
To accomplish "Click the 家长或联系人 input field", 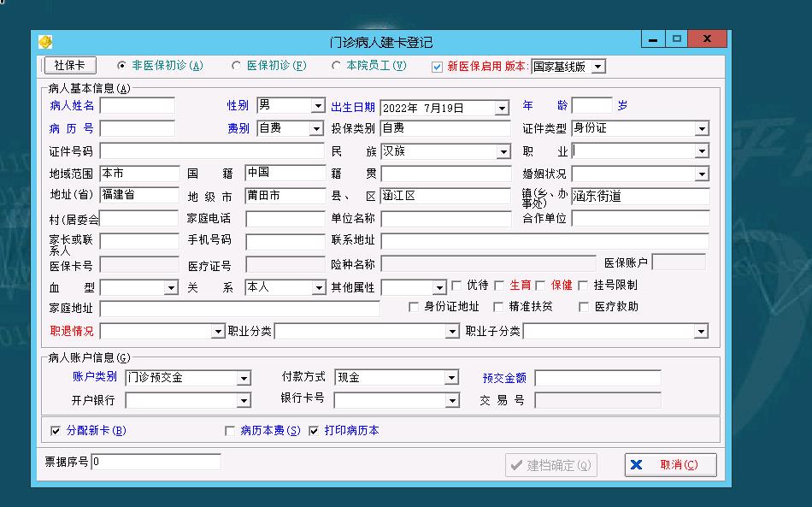I will coord(139,242).
